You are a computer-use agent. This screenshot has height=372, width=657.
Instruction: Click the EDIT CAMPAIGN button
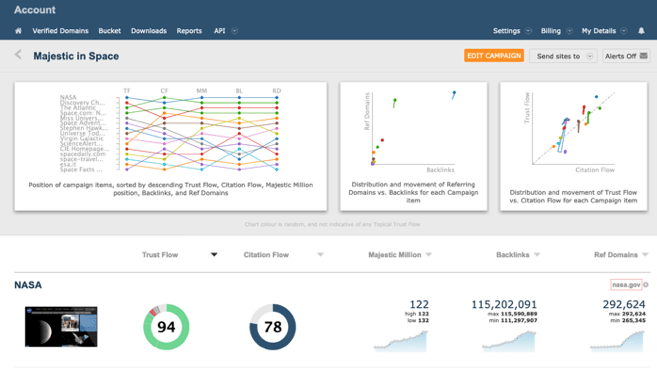494,56
